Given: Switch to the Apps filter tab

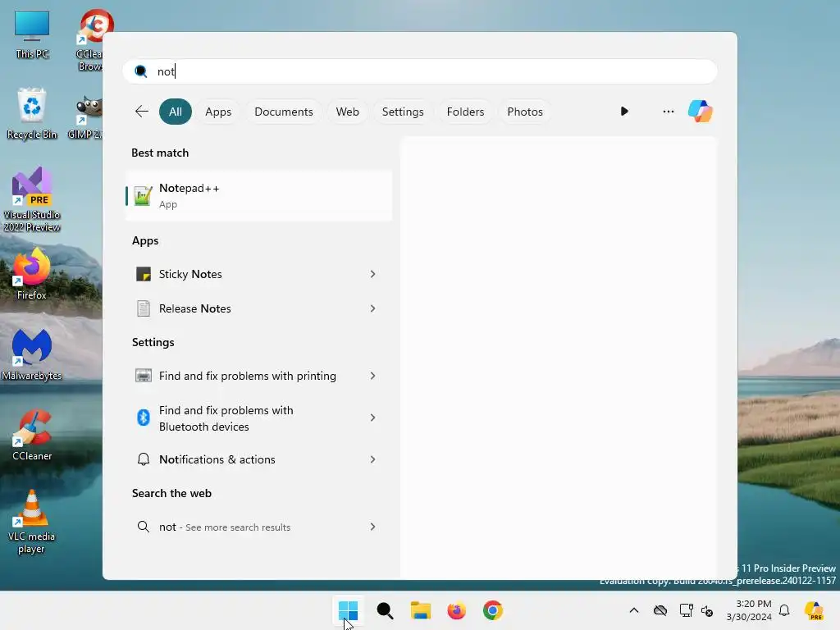Looking at the screenshot, I should coord(218,112).
